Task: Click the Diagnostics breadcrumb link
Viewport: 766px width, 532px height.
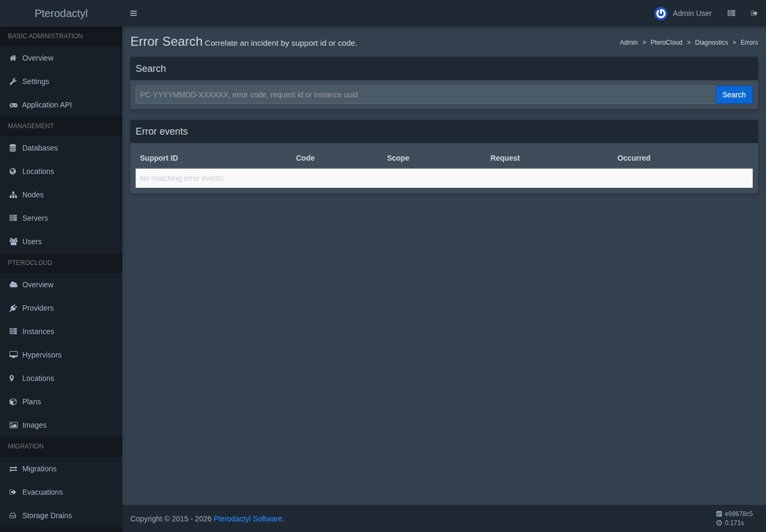Action: click(711, 43)
